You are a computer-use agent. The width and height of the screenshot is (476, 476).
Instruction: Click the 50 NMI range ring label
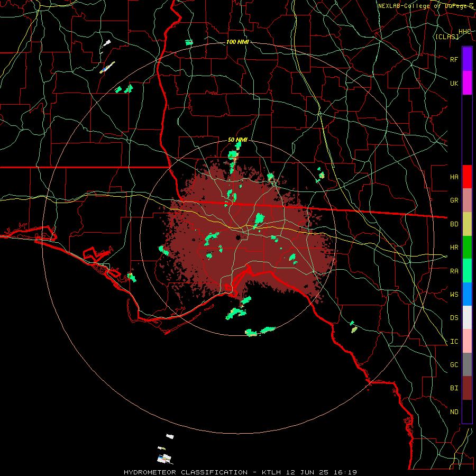click(x=237, y=140)
